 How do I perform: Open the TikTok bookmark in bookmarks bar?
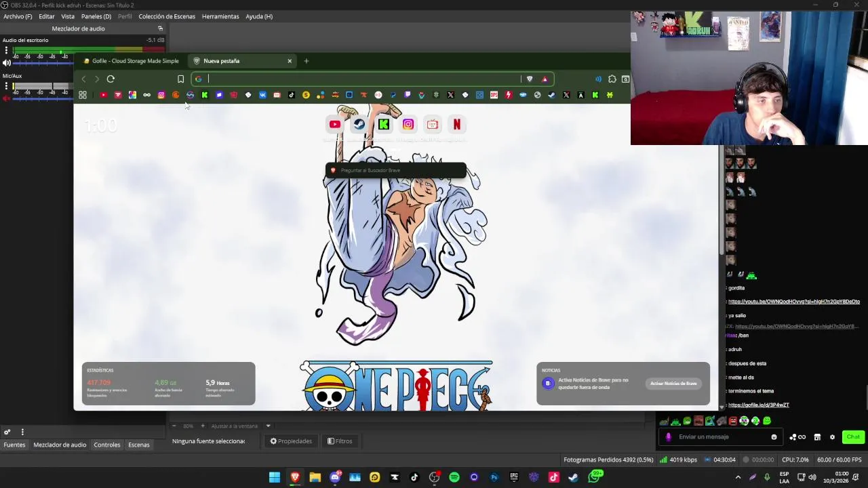coord(292,95)
